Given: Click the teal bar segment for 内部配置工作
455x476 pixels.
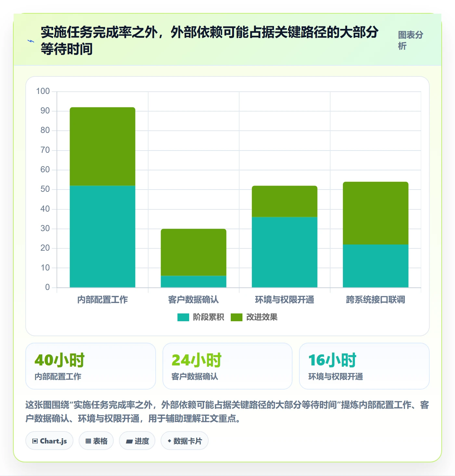Looking at the screenshot, I should click(x=102, y=237).
